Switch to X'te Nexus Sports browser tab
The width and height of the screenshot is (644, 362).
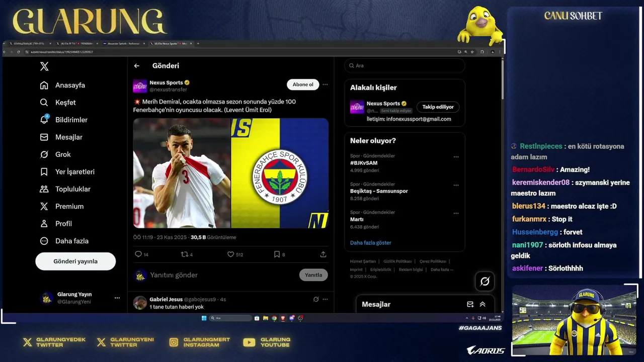pos(171,44)
